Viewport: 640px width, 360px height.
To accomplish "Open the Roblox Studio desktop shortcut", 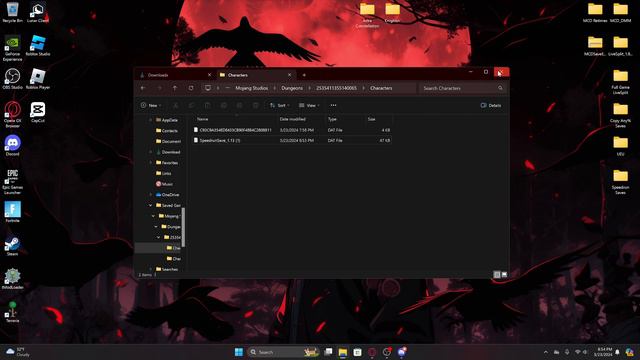I will coord(38,46).
